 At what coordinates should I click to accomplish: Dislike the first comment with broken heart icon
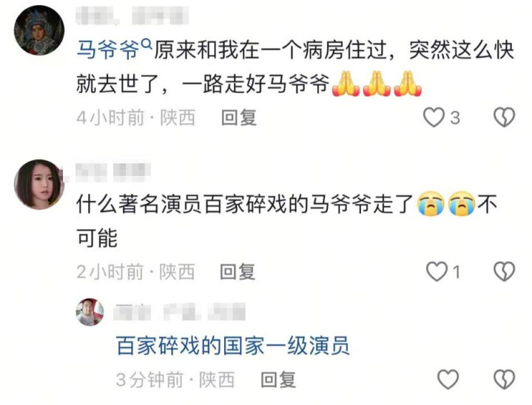click(504, 118)
